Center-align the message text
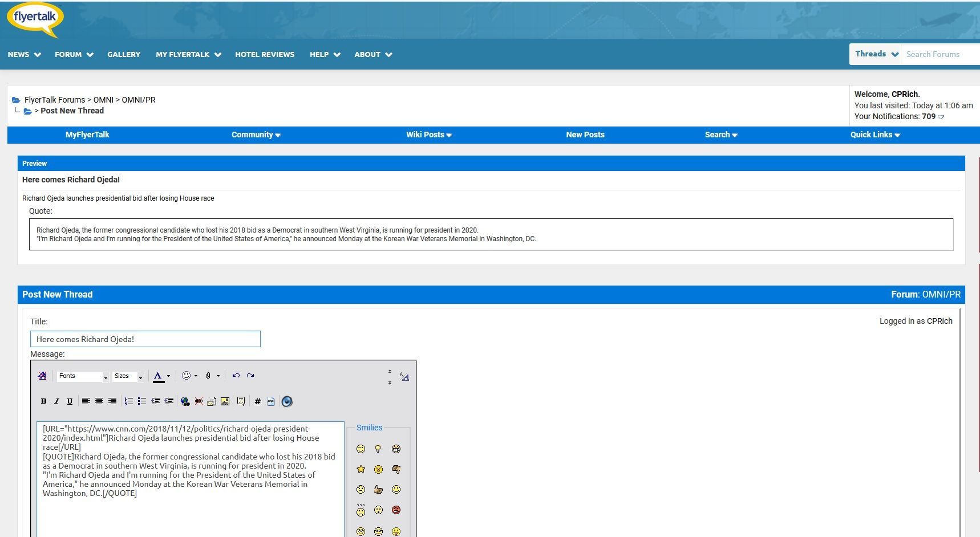The image size is (980, 537). point(99,401)
